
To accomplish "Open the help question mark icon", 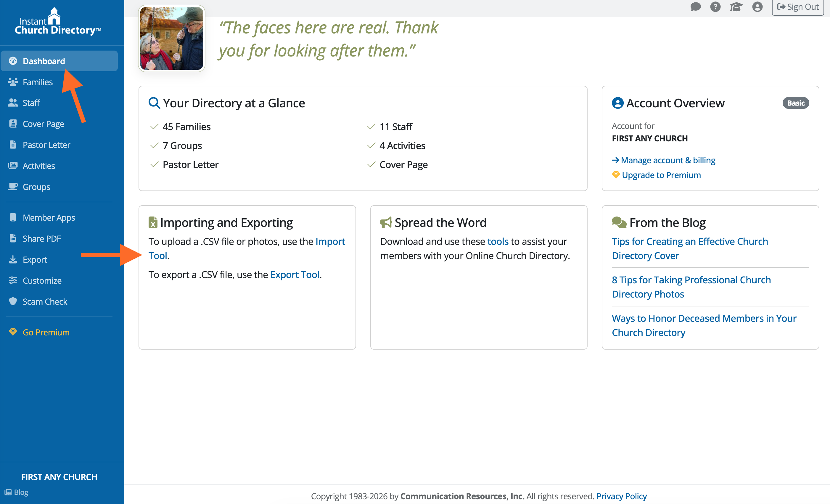I will (715, 7).
